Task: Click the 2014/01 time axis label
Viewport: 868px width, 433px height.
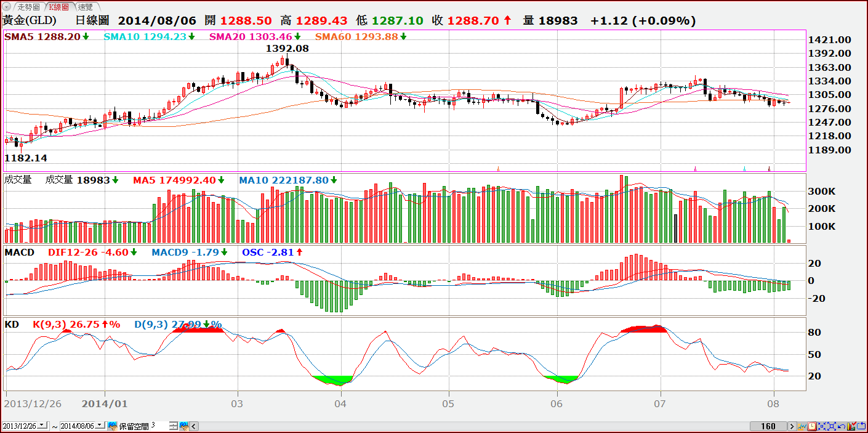Action: (x=105, y=403)
